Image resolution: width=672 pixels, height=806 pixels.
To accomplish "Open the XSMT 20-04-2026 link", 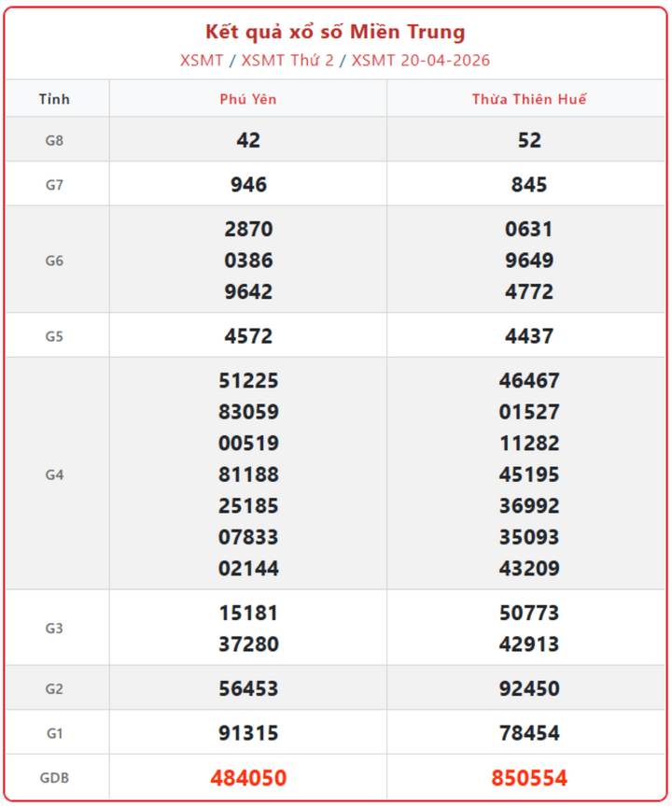I will tap(421, 61).
